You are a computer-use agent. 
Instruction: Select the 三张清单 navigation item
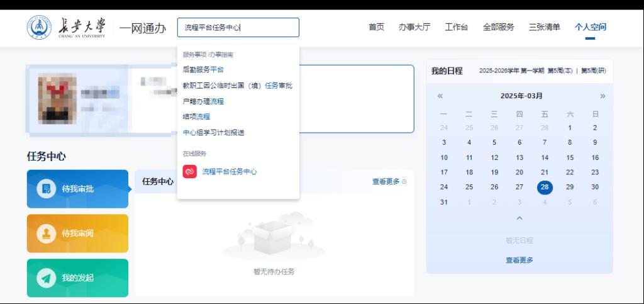pyautogui.click(x=544, y=27)
